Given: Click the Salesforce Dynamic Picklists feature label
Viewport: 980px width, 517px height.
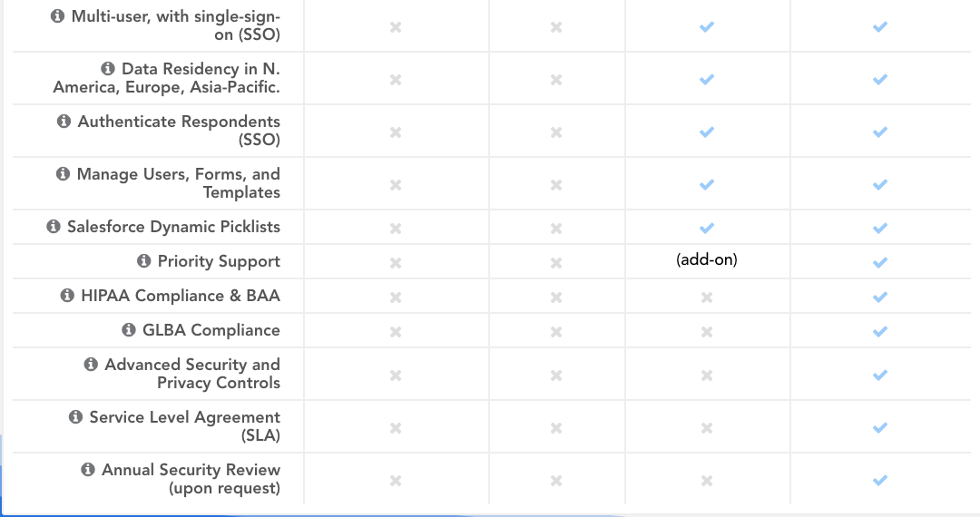Looking at the screenshot, I should click(x=173, y=227).
